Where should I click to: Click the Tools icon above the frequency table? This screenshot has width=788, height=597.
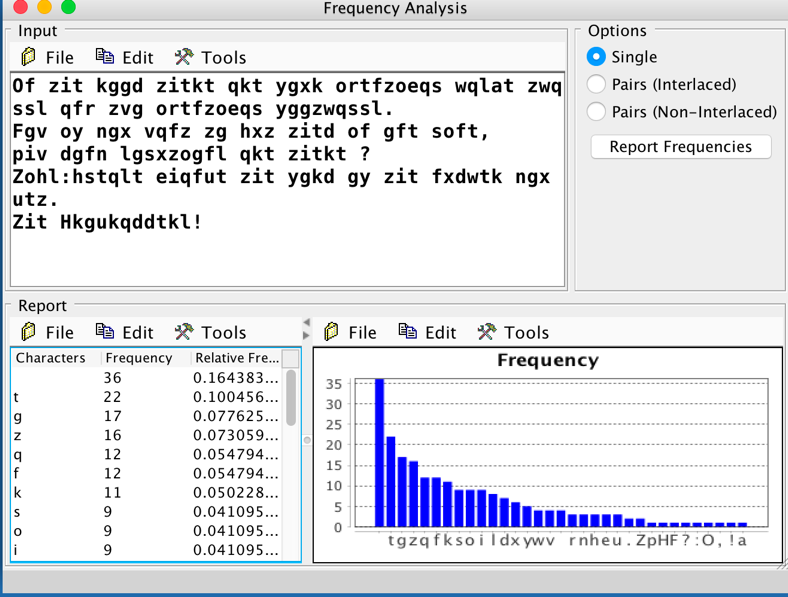coord(183,332)
